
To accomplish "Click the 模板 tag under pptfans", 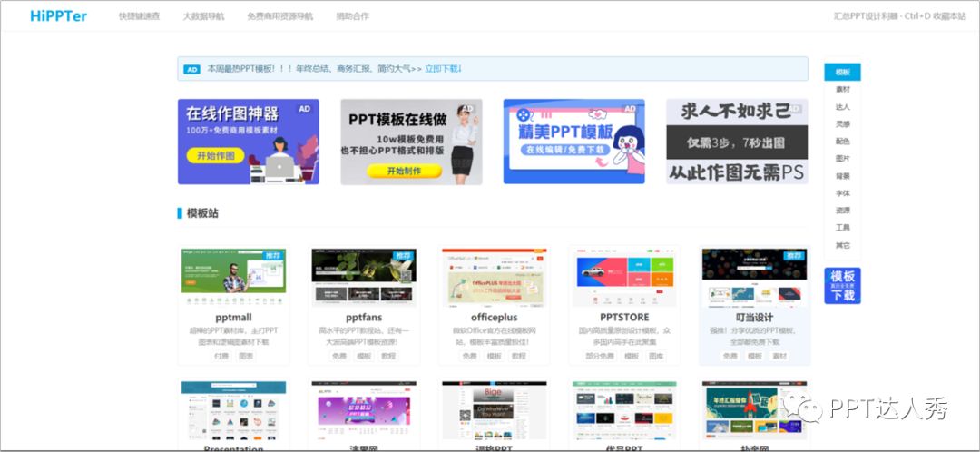I will (364, 356).
